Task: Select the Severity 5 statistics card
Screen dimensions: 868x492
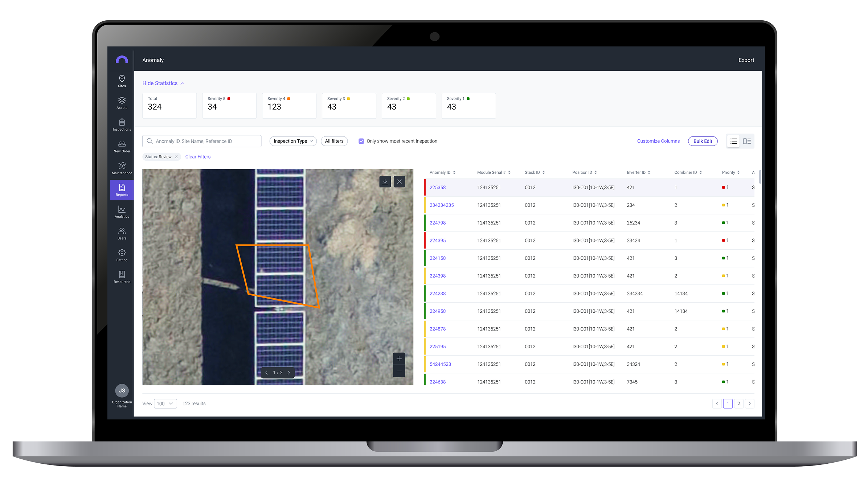Action: [229, 106]
